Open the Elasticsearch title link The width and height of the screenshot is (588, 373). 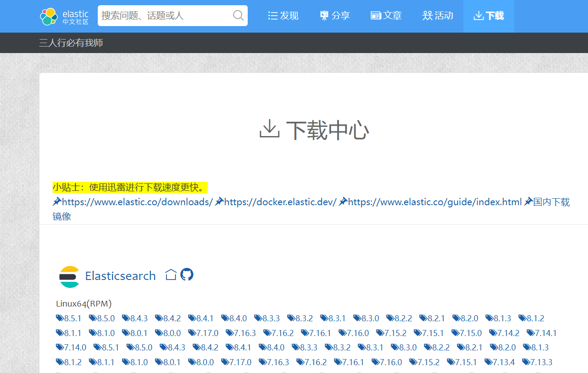tap(120, 276)
